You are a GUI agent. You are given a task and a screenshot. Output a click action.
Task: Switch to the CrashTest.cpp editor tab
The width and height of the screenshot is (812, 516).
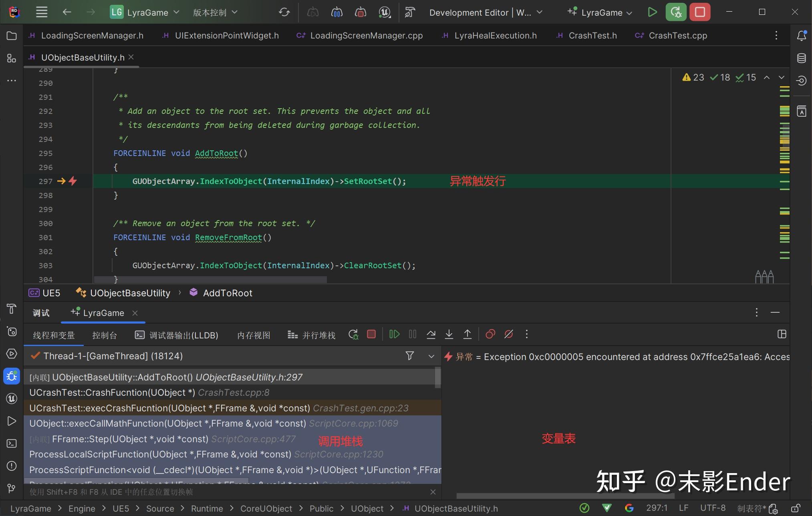(677, 36)
